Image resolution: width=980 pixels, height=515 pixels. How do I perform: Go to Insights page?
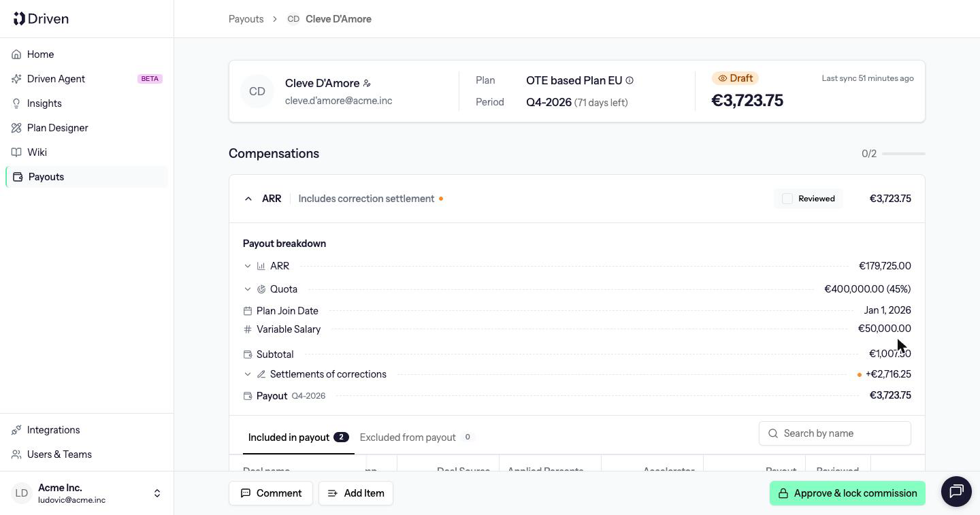[x=87, y=103]
